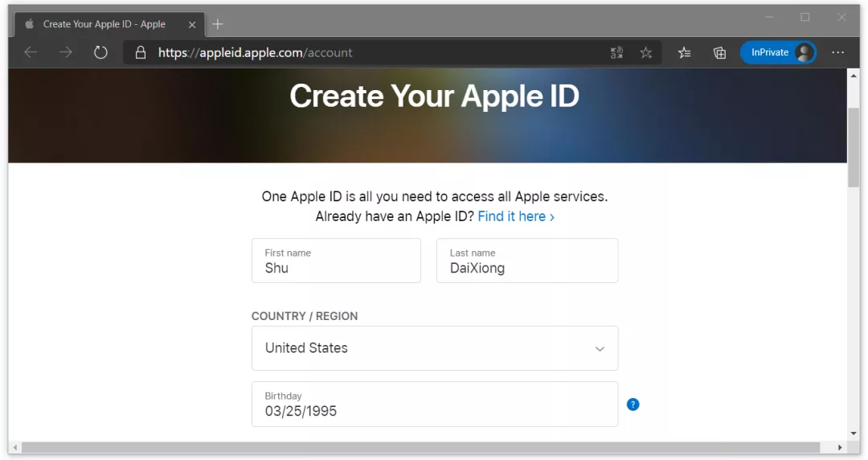Open the Country / Region dropdown
This screenshot has width=868, height=460.
435,348
